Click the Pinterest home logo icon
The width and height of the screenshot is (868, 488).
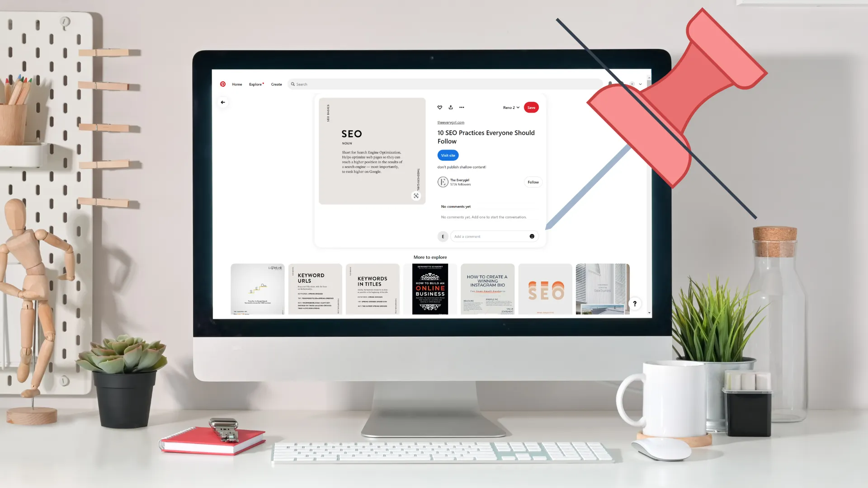point(222,84)
